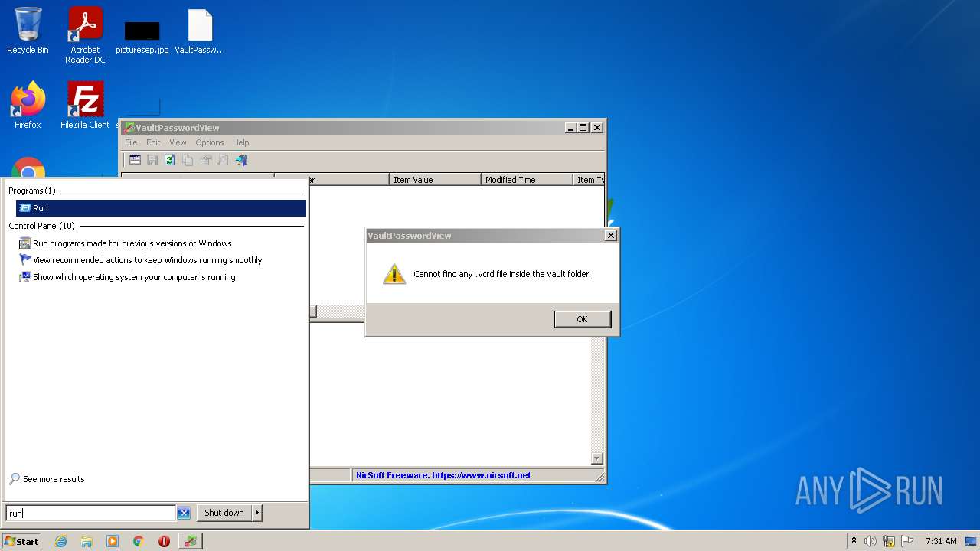
Task: Open the Recycle Bin desktop icon
Action: point(28,31)
